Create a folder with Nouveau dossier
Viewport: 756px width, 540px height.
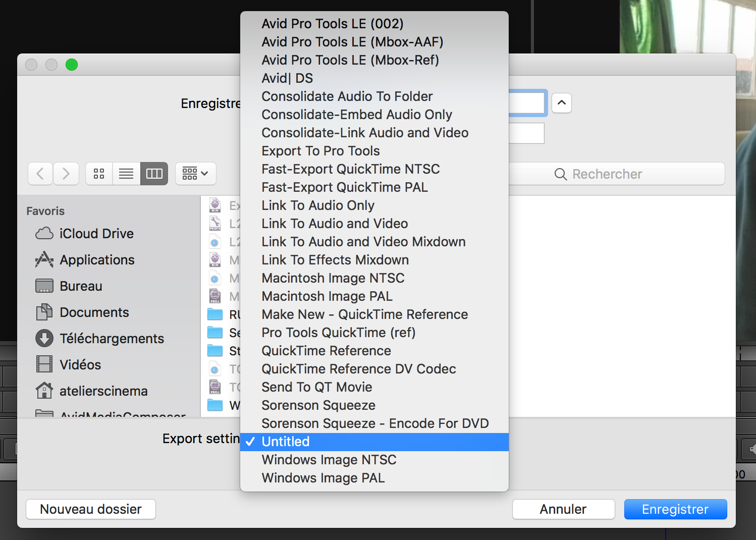tap(91, 509)
